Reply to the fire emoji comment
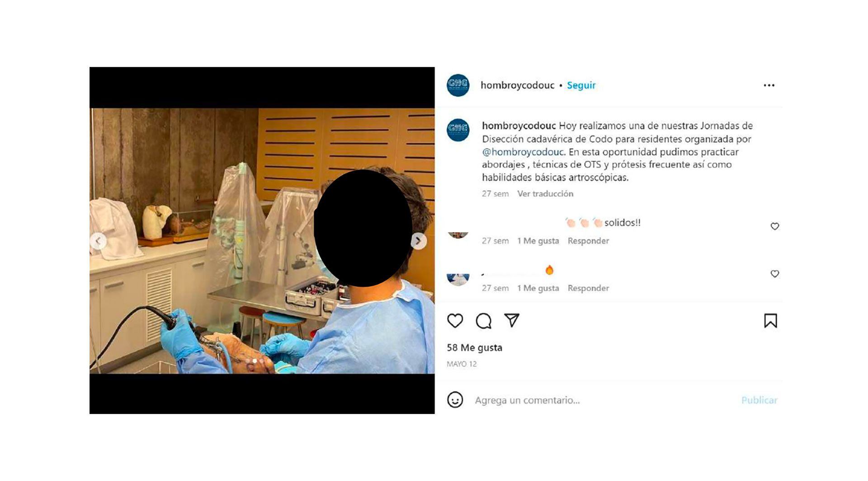The height and width of the screenshot is (481, 868). pos(588,288)
